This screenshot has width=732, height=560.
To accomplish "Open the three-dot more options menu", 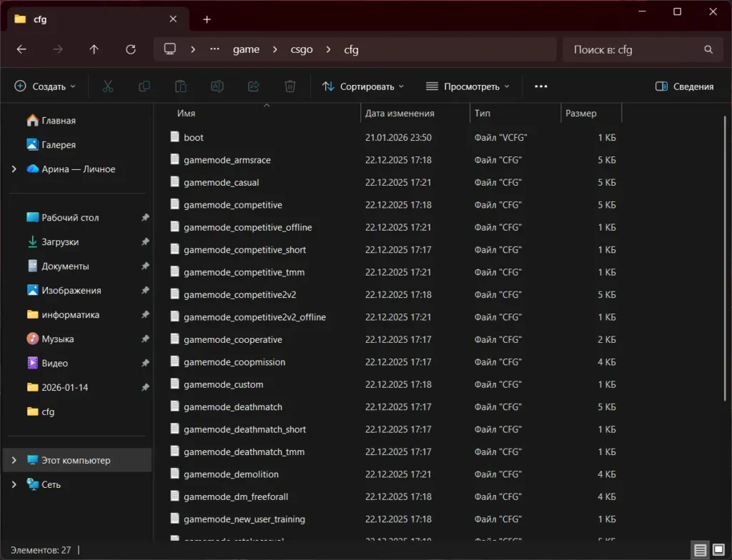I will 540,86.
